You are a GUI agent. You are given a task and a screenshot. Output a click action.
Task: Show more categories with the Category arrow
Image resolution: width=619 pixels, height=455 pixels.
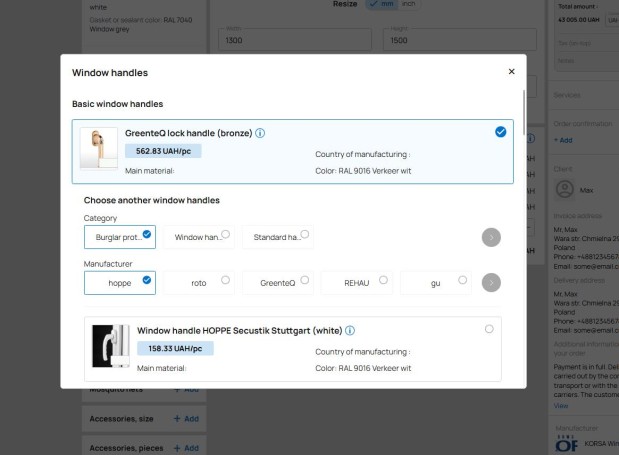point(491,237)
